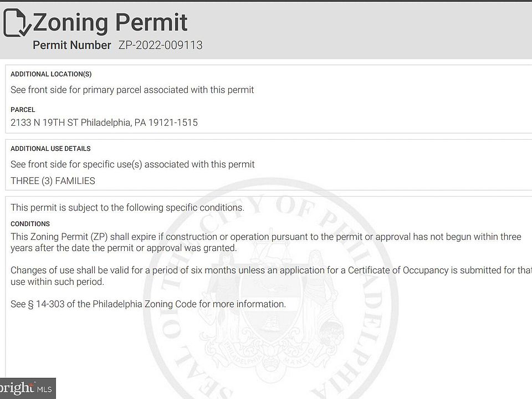532x399 pixels.
Task: Click 'This permit is subject to' sentence
Action: [x=127, y=208]
